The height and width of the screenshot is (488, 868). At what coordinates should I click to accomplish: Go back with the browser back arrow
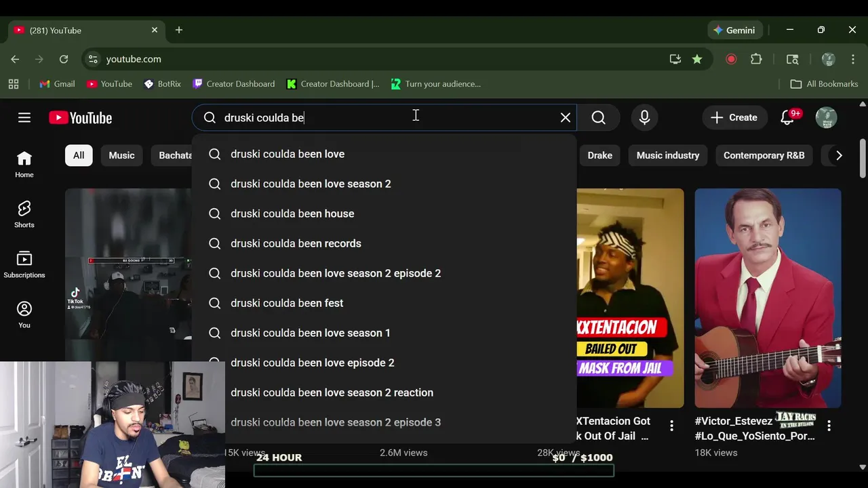[15, 59]
